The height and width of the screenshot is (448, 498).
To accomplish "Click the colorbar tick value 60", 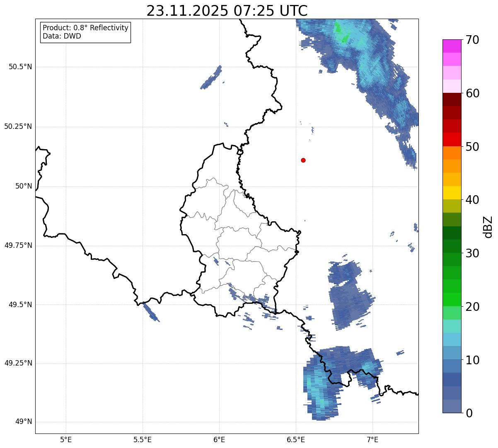I will click(472, 93).
